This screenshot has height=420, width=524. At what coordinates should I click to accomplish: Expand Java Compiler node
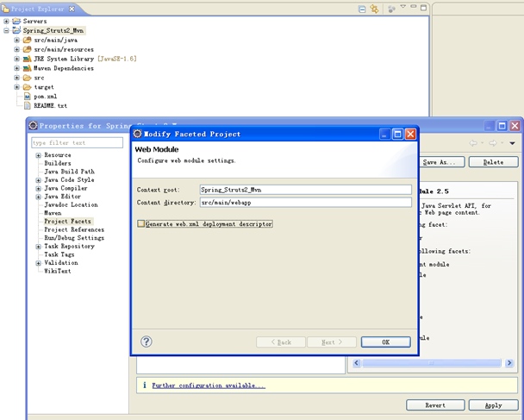click(x=39, y=189)
